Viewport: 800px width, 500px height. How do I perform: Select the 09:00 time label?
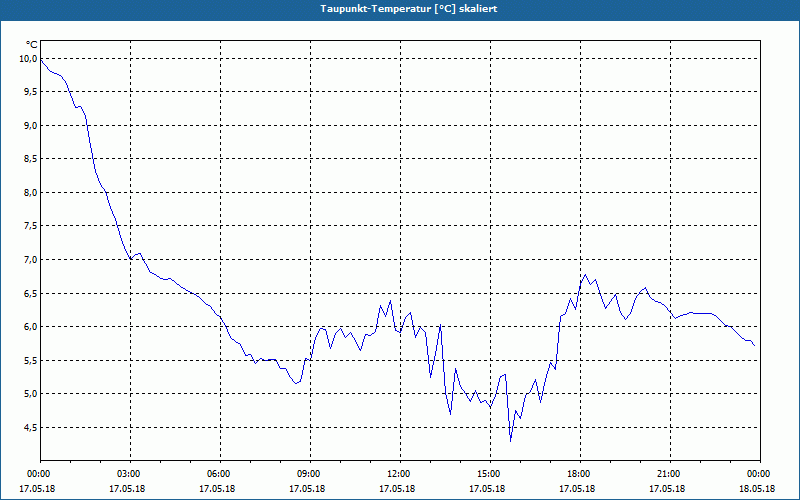pos(309,474)
